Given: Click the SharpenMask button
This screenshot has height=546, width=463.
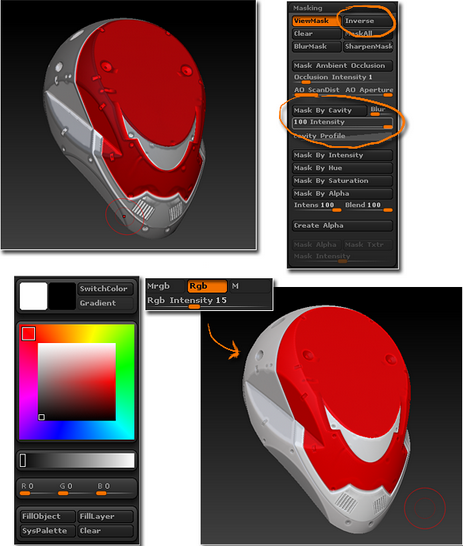Looking at the screenshot, I should tap(368, 47).
